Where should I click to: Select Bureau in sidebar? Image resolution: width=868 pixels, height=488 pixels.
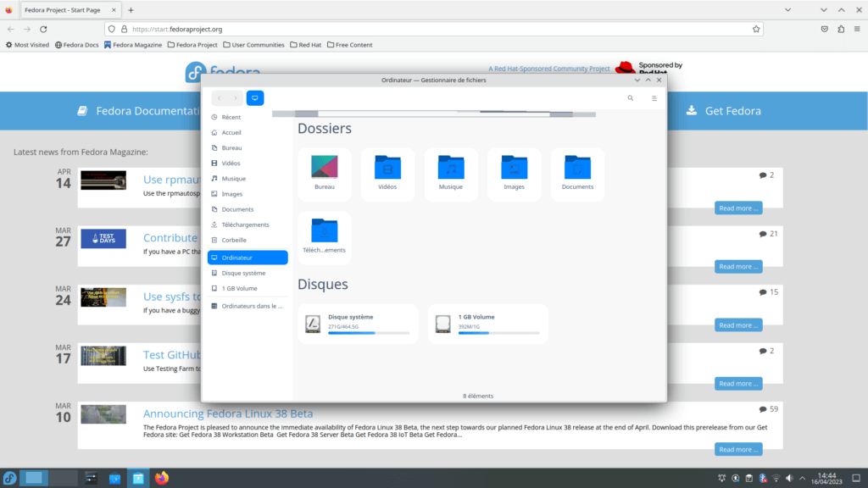click(248, 148)
